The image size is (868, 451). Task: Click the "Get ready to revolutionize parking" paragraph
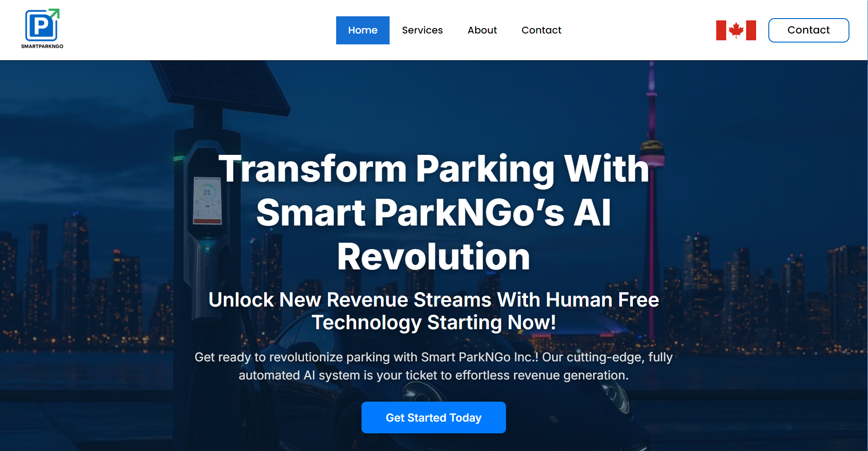coord(434,366)
